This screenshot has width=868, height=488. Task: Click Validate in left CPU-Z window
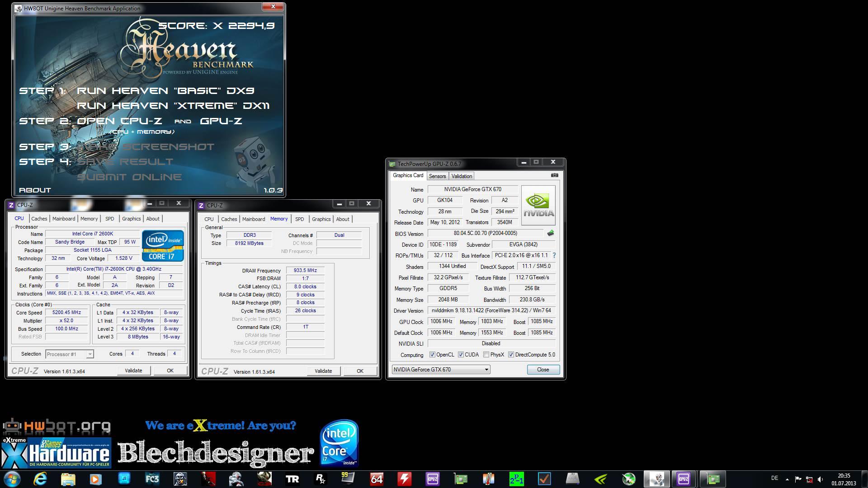coord(133,371)
